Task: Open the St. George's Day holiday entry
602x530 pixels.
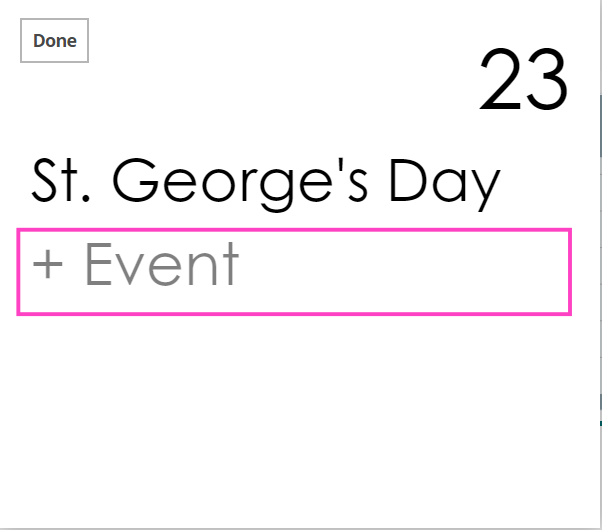Action: tap(266, 183)
